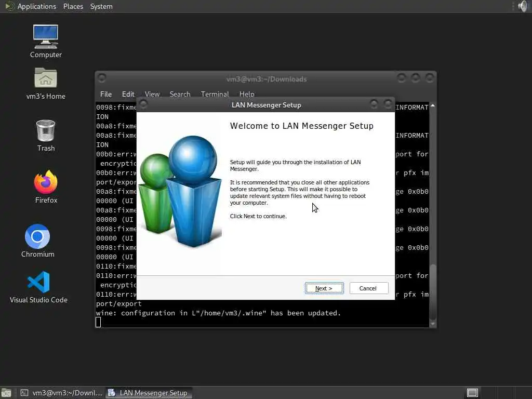Open the terminal View menu
Image resolution: width=532 pixels, height=399 pixels.
tap(152, 94)
